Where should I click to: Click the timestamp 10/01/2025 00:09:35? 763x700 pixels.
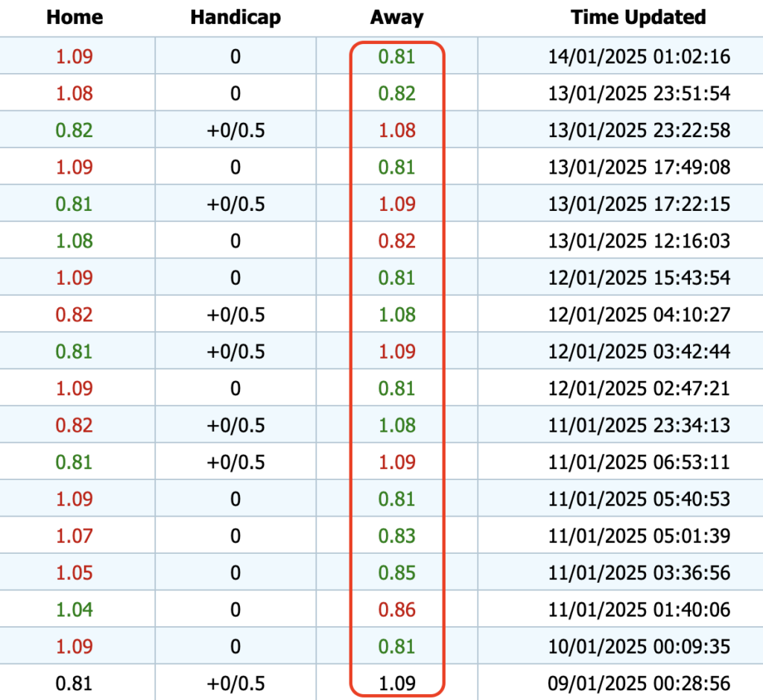point(638,646)
